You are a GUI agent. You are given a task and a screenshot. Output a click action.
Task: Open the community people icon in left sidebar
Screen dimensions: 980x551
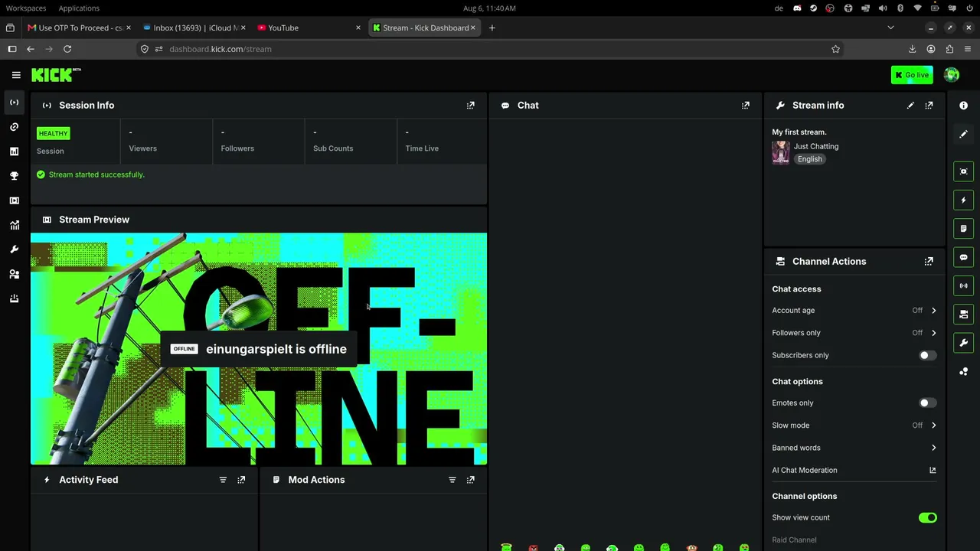click(14, 274)
